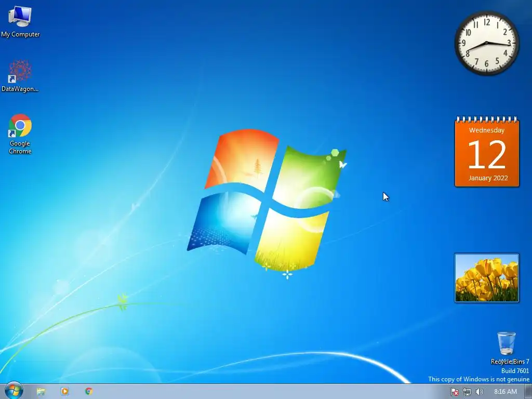532x399 pixels.
Task: Launch Windows Media Player from the taskbar
Action: [x=65, y=391]
